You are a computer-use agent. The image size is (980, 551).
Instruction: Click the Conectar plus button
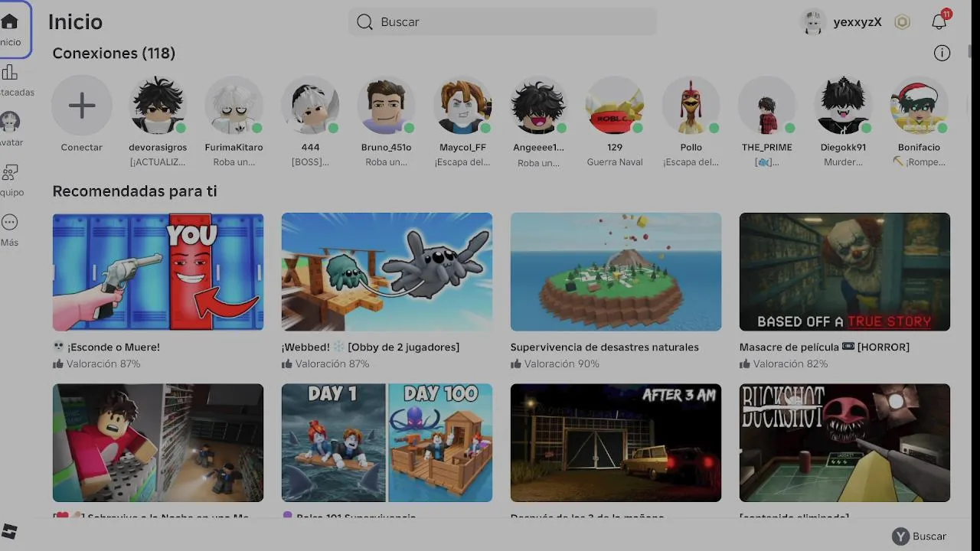[x=82, y=106]
